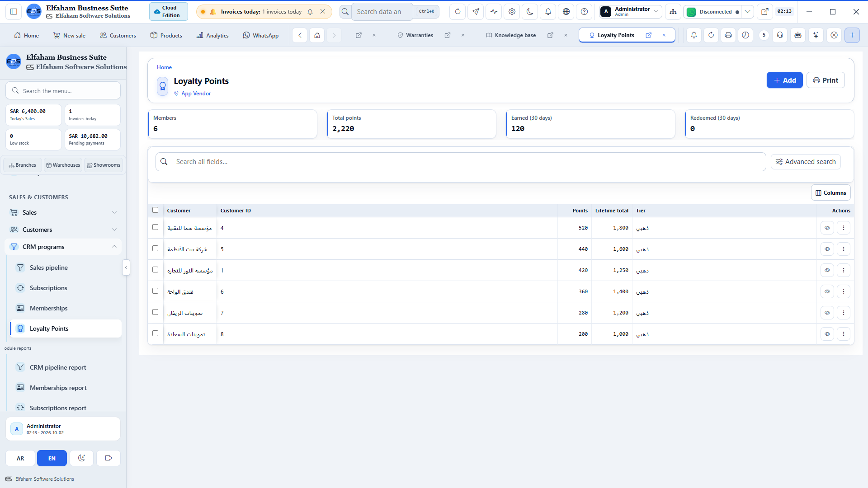
Task: Click the home icon in tab navigation
Action: coord(317,35)
